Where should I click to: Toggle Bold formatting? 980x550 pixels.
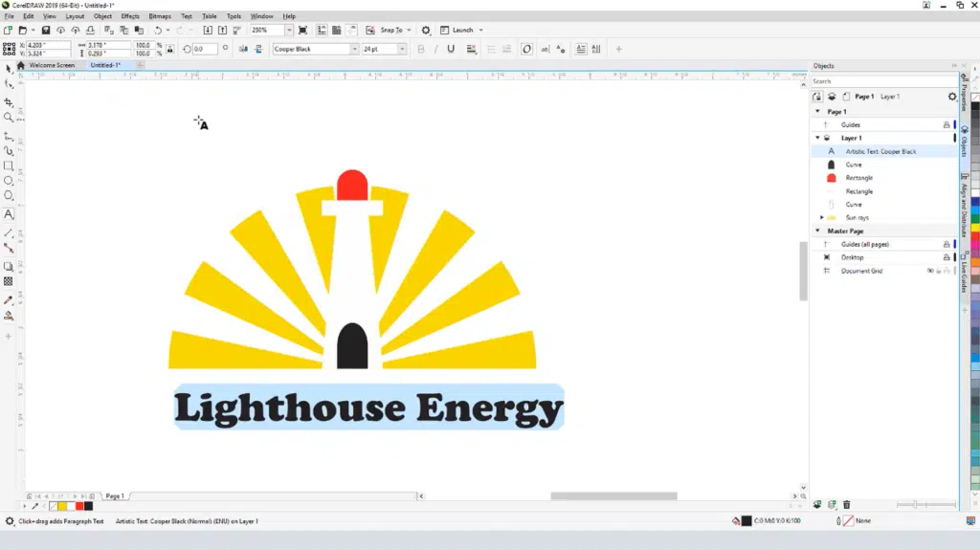coord(421,49)
